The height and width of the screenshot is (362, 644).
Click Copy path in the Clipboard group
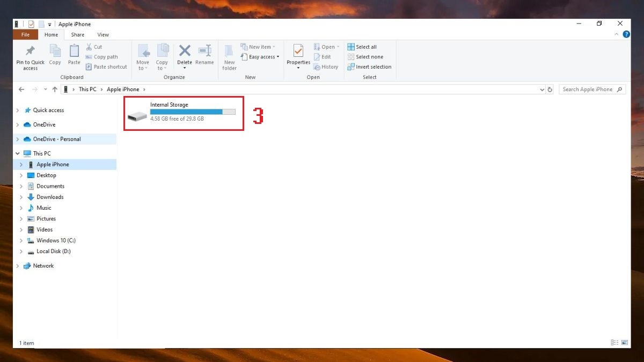101,57
